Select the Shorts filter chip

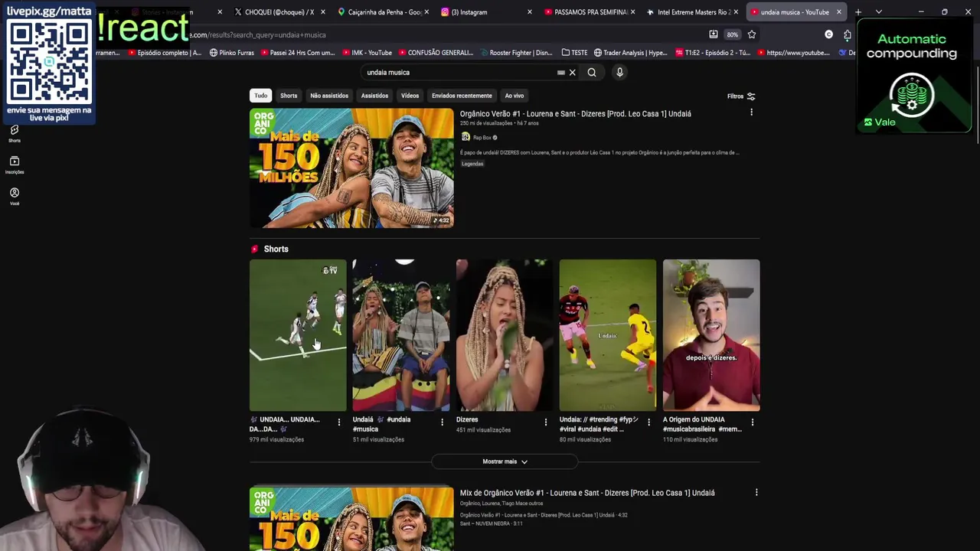[289, 96]
